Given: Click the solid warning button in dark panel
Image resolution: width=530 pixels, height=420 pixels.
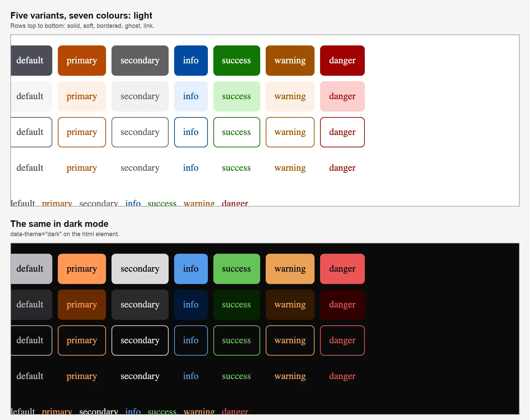Looking at the screenshot, I should click(290, 269).
